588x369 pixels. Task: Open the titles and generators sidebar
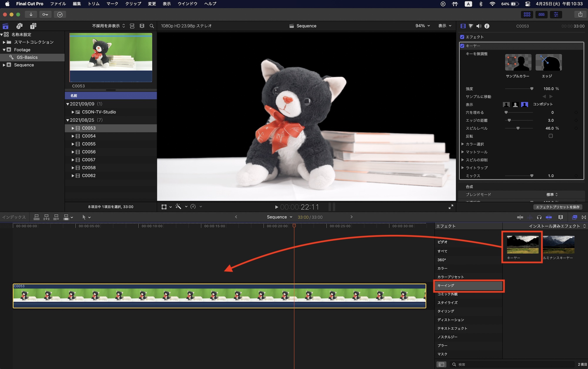33,26
